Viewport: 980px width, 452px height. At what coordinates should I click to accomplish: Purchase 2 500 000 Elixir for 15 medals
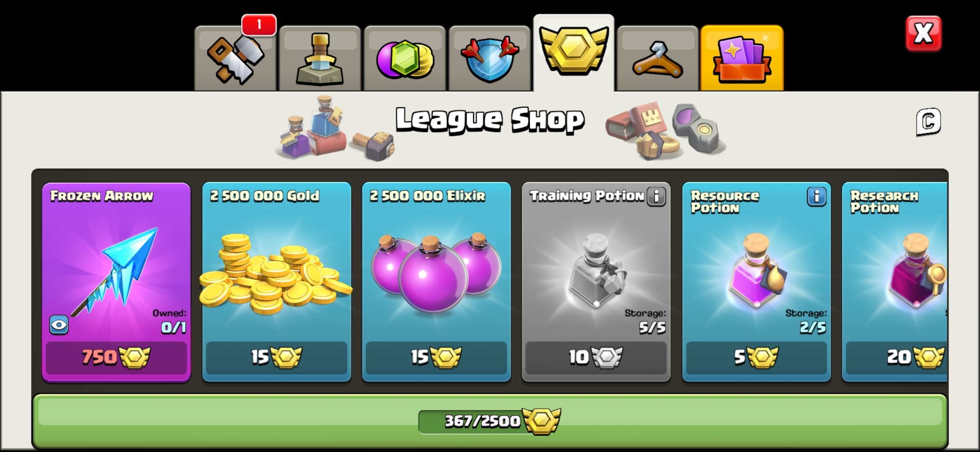[436, 357]
